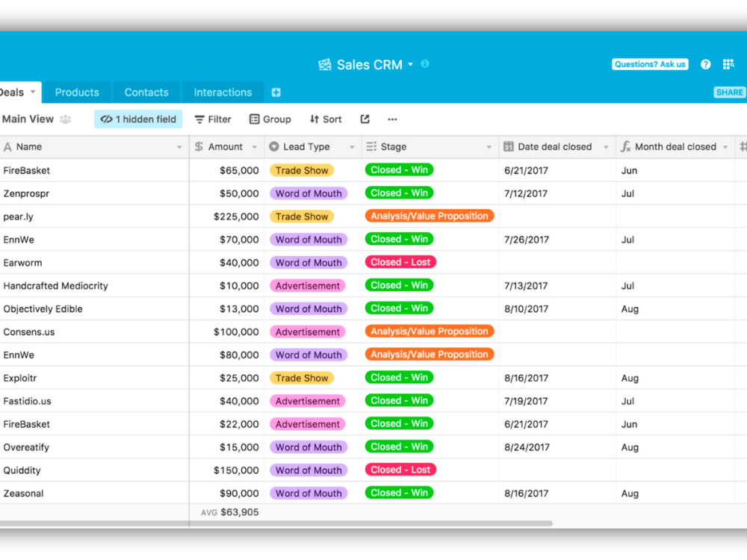
Task: Open the Main View switcher
Action: tap(28, 119)
